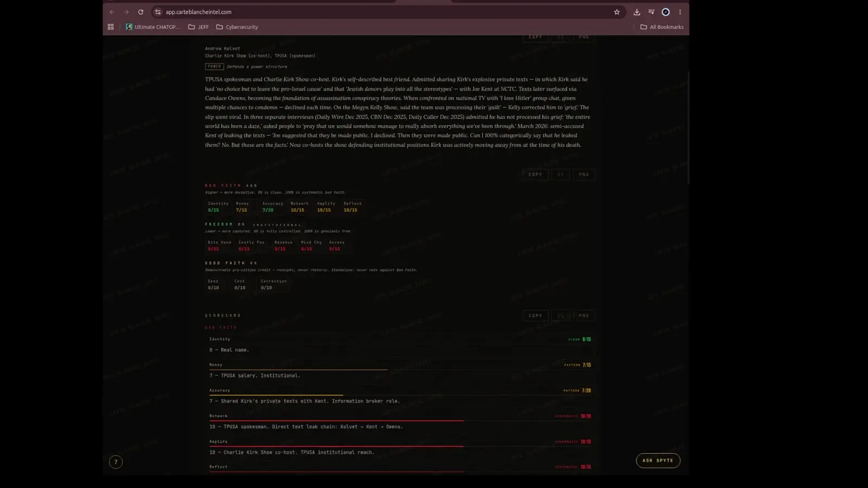
Task: Click PNG beside the Scorecard heading
Action: 584,316
